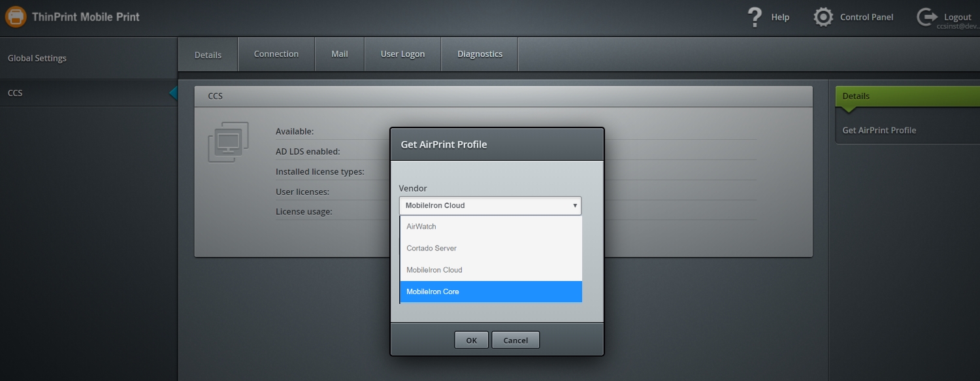Open the Diagnostics tab
The image size is (980, 381).
[480, 54]
